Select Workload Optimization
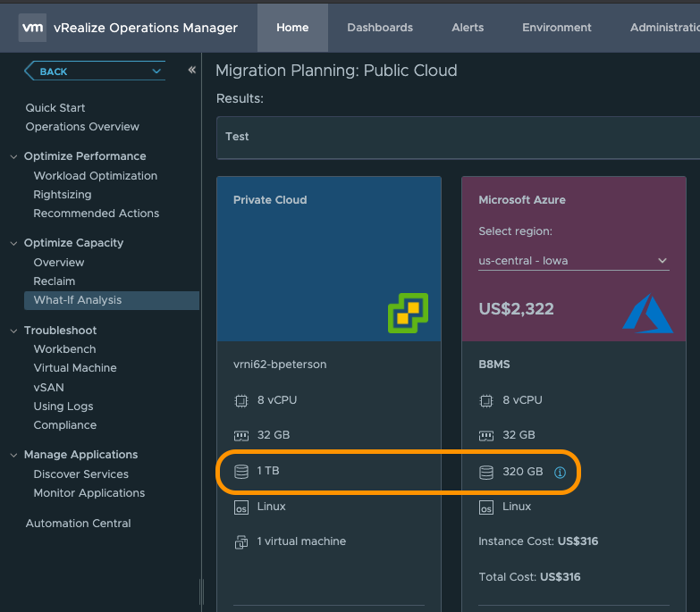Screen dimensions: 700x612 95,176
